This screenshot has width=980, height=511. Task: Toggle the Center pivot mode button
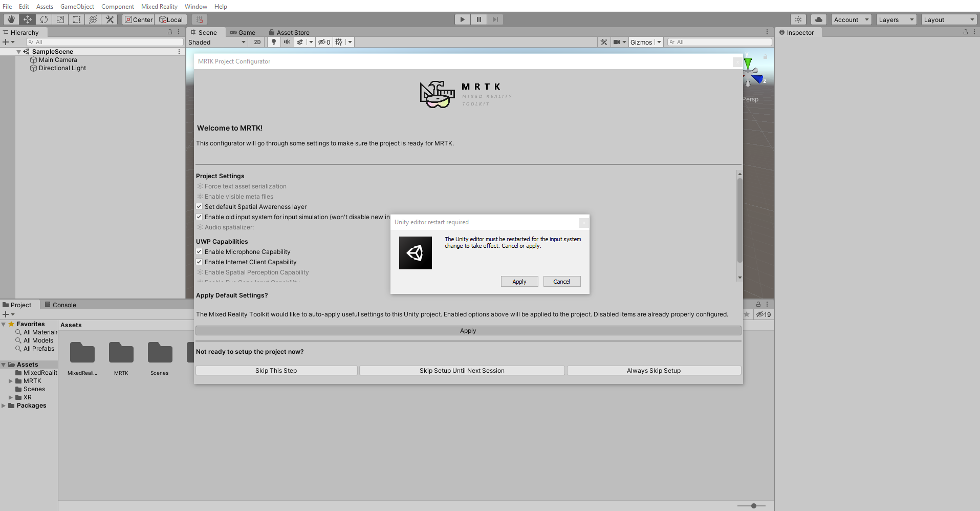coord(139,19)
